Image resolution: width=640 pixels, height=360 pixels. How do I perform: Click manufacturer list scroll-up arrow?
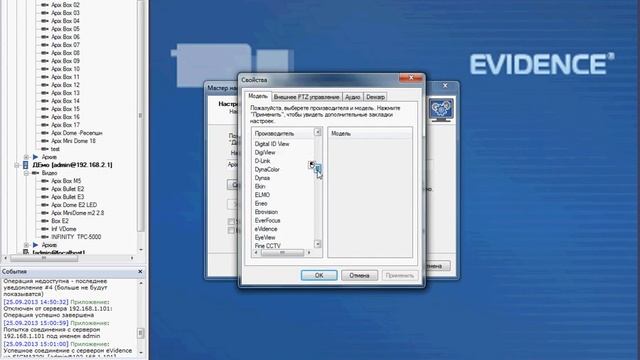point(318,132)
